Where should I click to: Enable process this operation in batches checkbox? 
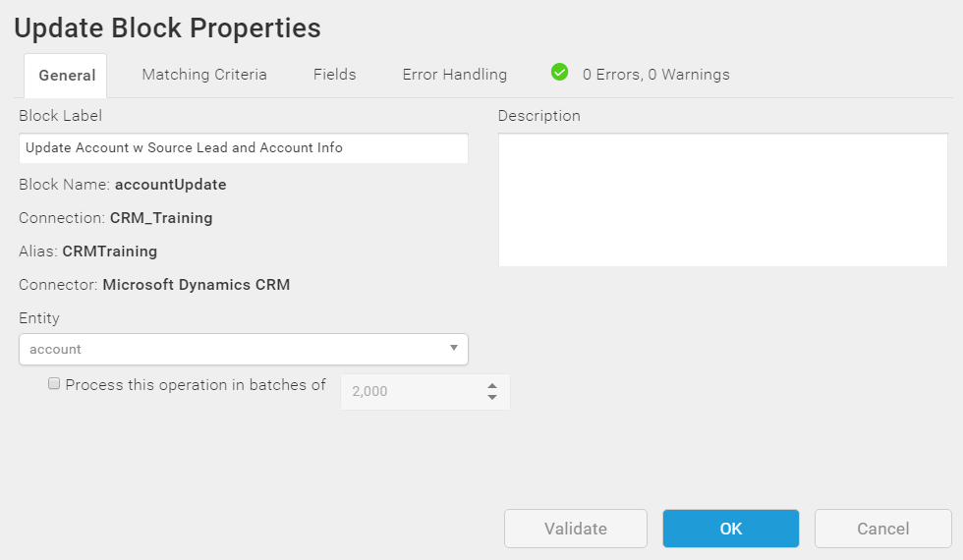(54, 384)
